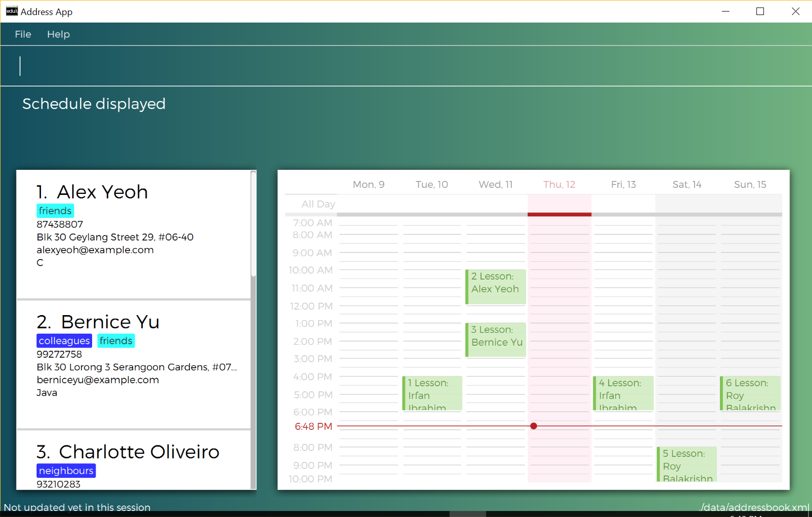Viewport: 812px width, 517px height.
Task: Click the Address App title bar icon
Action: tap(12, 11)
